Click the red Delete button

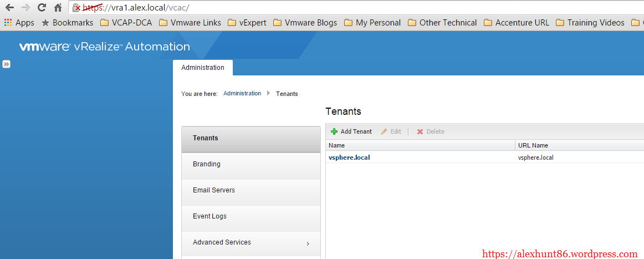click(x=431, y=131)
